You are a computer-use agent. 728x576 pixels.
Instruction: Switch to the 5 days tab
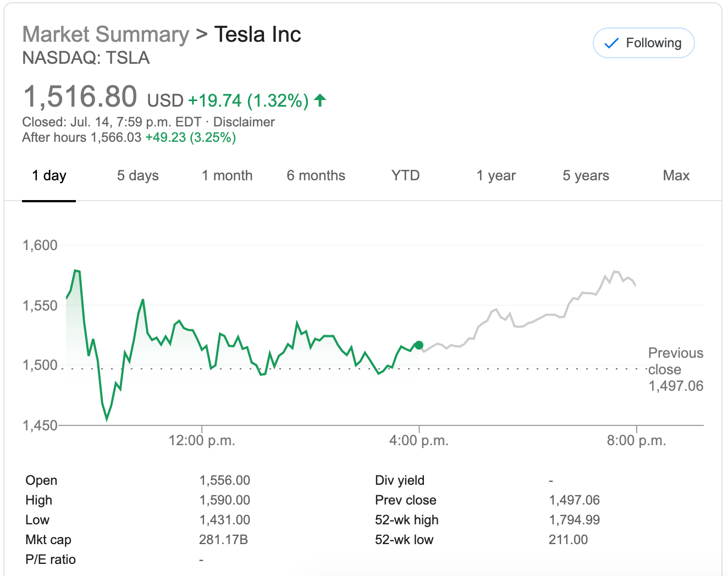(137, 176)
